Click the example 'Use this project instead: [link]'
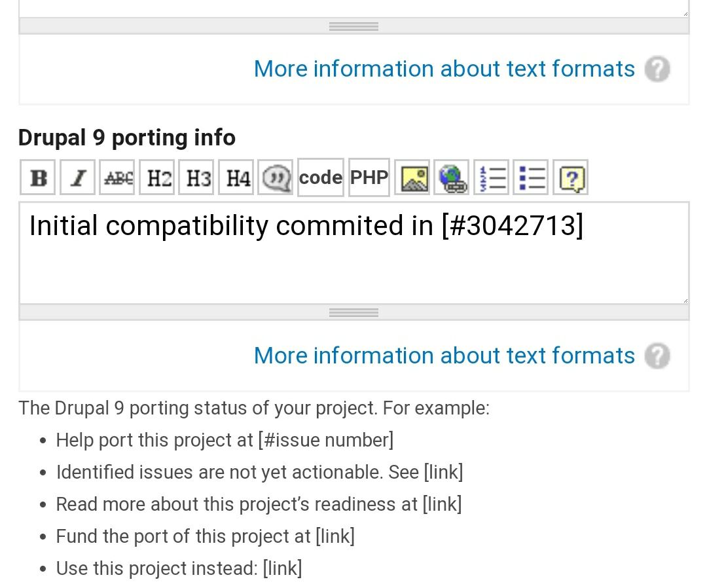Screen dimensions: 707x588 tap(179, 568)
